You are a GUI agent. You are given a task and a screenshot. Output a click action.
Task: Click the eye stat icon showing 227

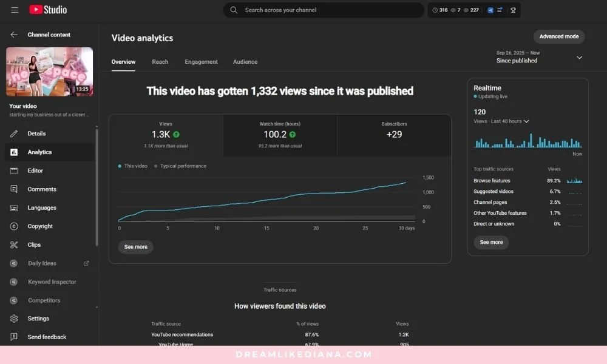click(x=466, y=10)
